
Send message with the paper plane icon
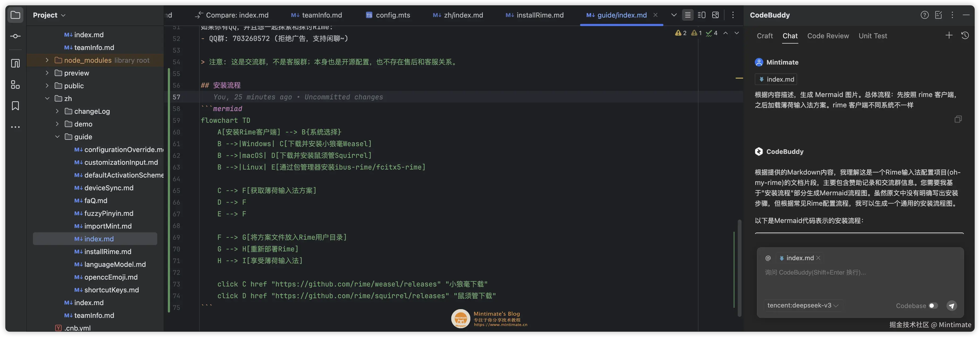point(952,306)
